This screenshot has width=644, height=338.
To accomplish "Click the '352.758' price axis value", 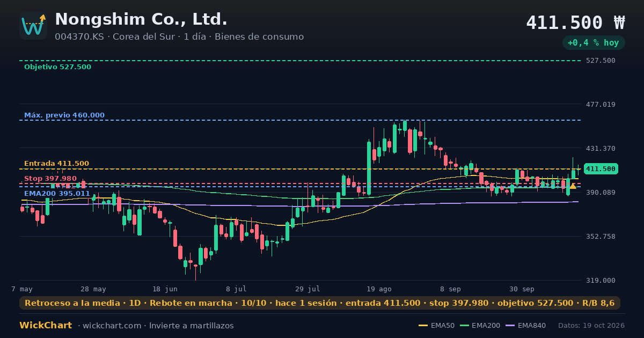I will 601,237.
